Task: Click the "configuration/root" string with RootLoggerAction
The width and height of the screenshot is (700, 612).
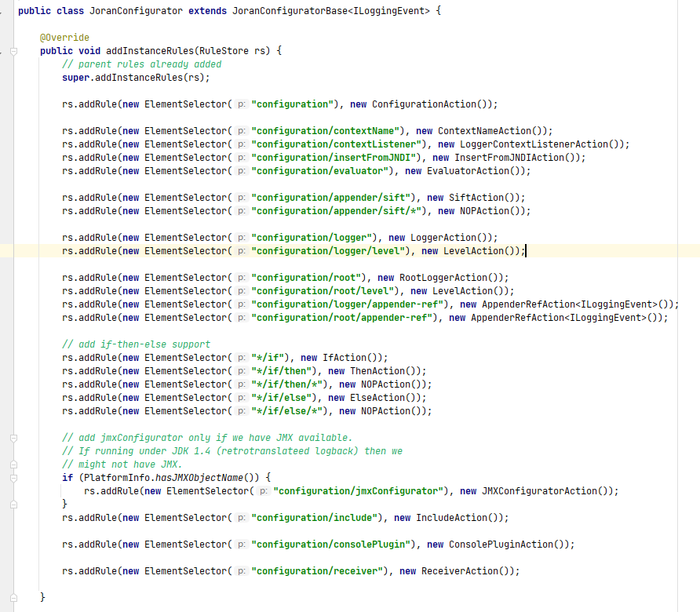Action: (x=306, y=278)
